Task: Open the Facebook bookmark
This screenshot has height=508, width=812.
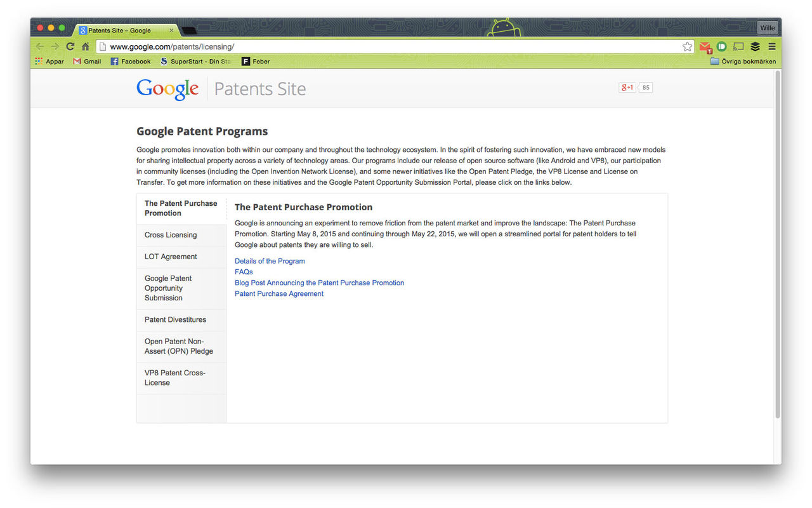Action: (131, 62)
